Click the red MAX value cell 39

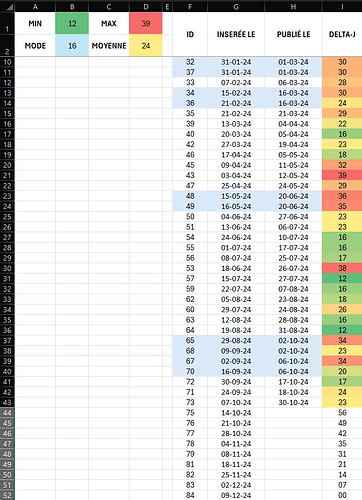point(146,23)
